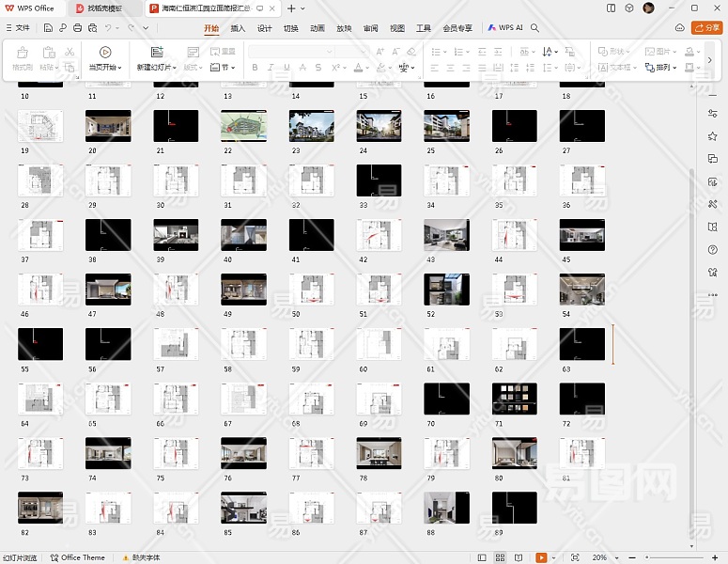The height and width of the screenshot is (564, 728).
Task: Click the search magnifier icon in menu bar
Action: point(535,28)
